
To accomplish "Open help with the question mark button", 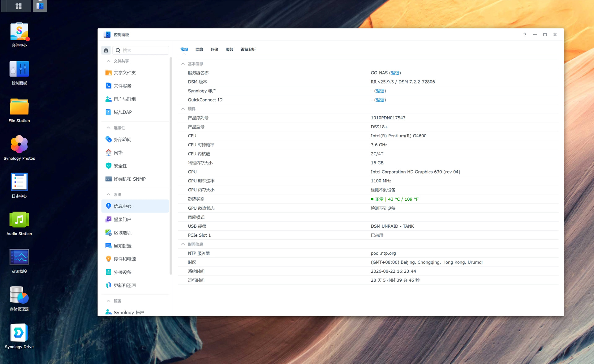I will pyautogui.click(x=525, y=35).
